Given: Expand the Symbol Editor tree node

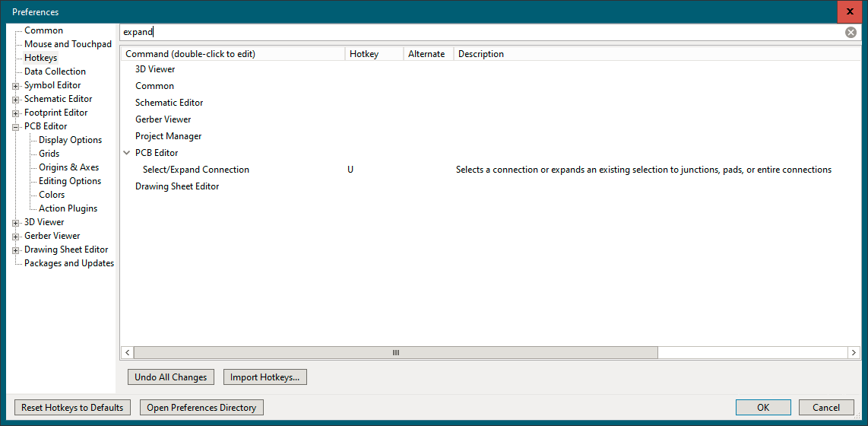Looking at the screenshot, I should click(15, 86).
